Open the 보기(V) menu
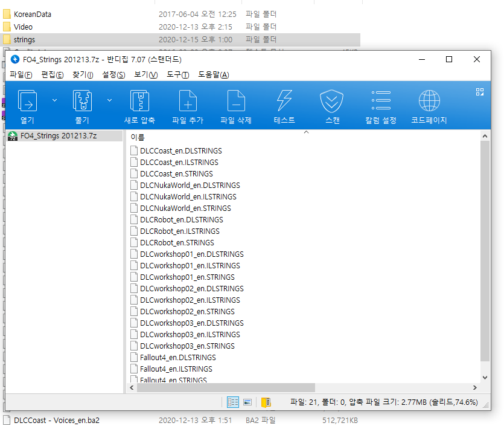 [145, 75]
